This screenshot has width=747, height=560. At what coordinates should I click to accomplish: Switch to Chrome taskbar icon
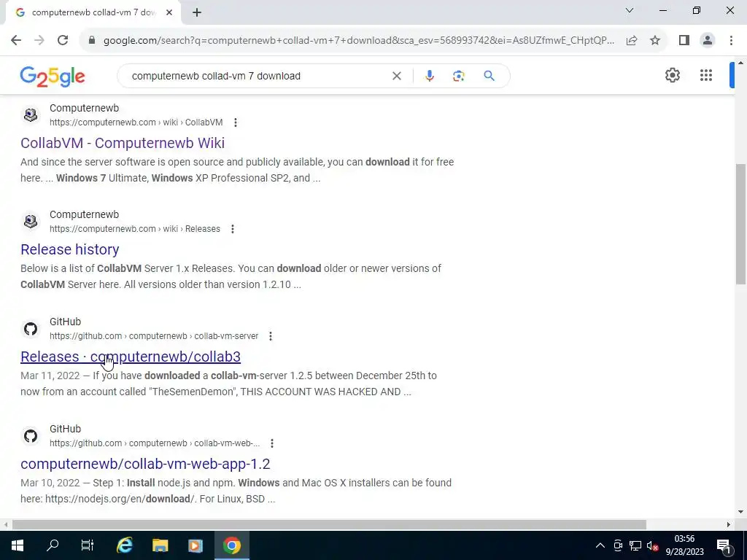tap(231, 545)
